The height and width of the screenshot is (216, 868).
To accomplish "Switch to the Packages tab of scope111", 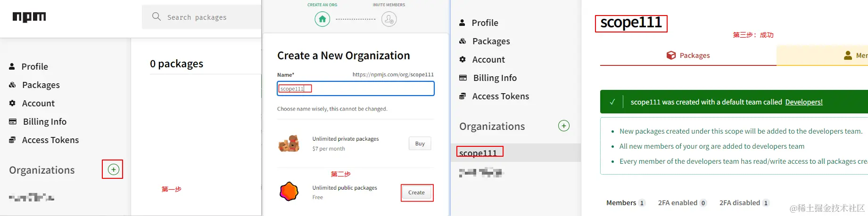I will pos(688,56).
